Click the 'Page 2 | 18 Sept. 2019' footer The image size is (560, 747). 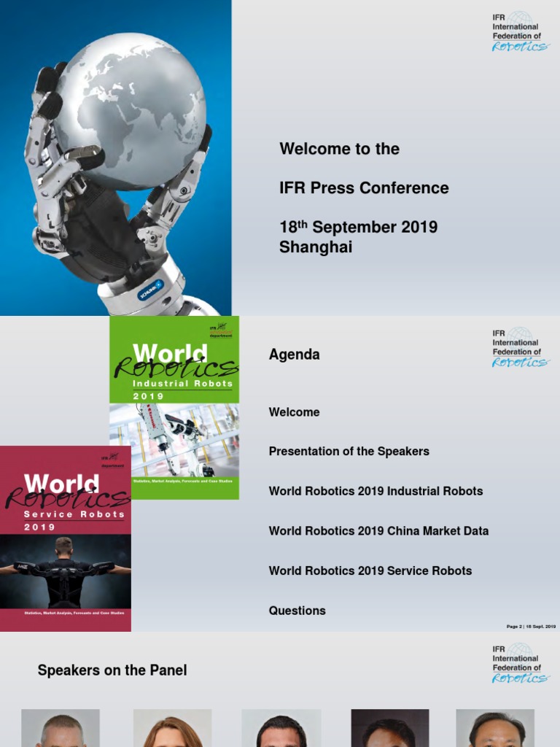[x=531, y=627]
